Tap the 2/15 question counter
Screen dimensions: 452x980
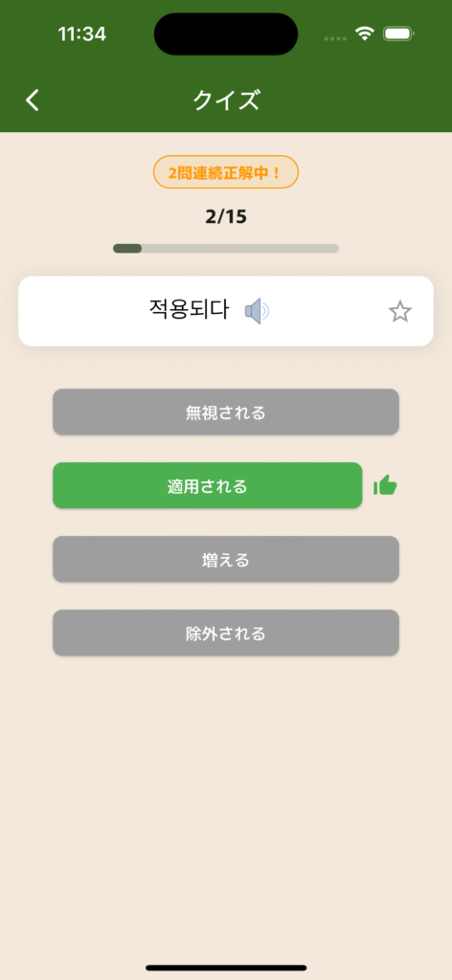coord(226,217)
